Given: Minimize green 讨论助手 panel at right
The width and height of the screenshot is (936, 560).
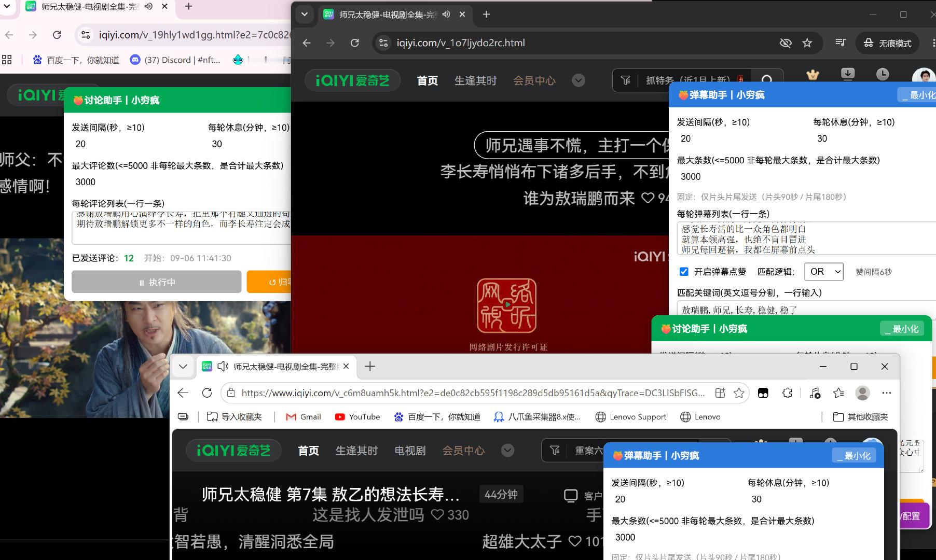Looking at the screenshot, I should point(902,329).
